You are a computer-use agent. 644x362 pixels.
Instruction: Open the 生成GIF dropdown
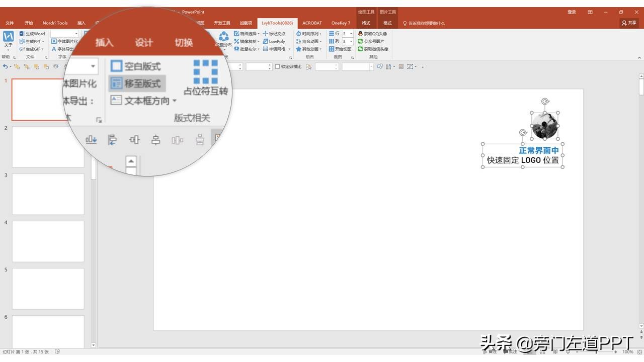click(32, 49)
